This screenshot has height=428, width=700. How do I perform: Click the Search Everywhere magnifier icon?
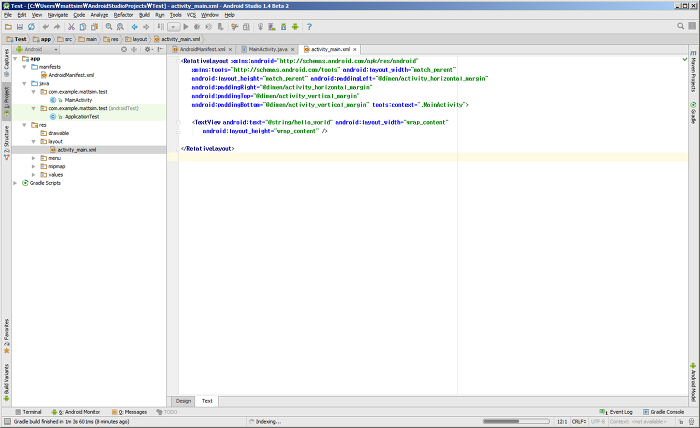click(x=680, y=26)
